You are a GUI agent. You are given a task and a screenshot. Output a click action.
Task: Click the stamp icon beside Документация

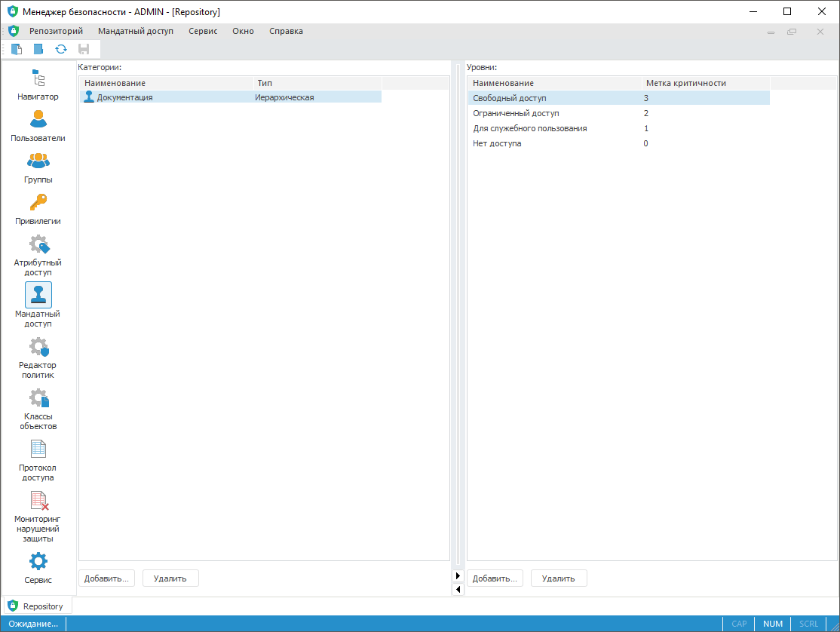click(89, 97)
